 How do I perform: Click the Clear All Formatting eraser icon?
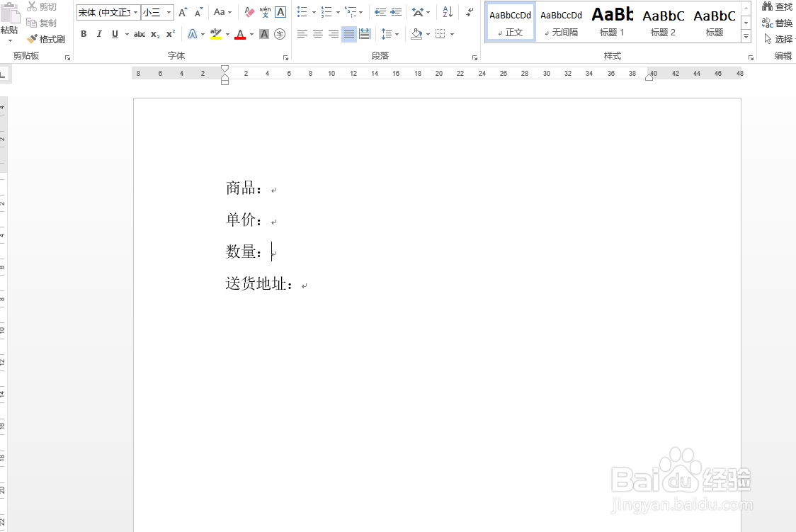click(249, 12)
